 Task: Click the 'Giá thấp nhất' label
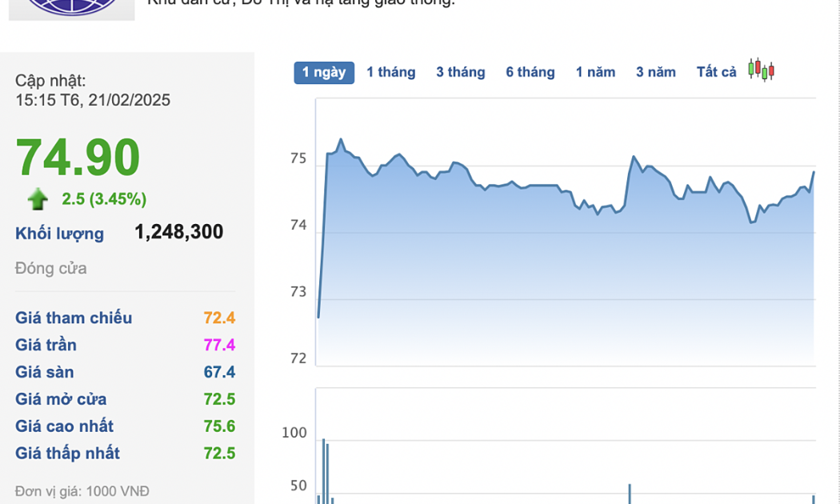pyautogui.click(x=67, y=454)
